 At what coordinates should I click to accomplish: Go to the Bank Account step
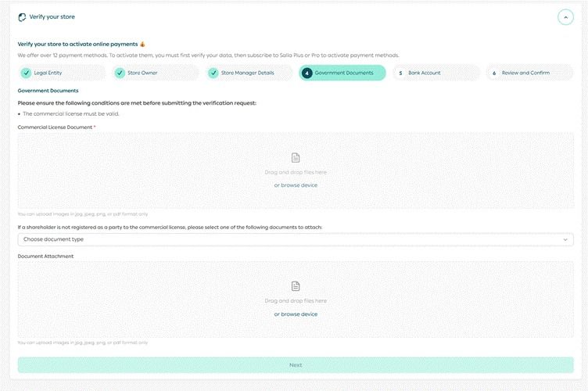pos(424,73)
